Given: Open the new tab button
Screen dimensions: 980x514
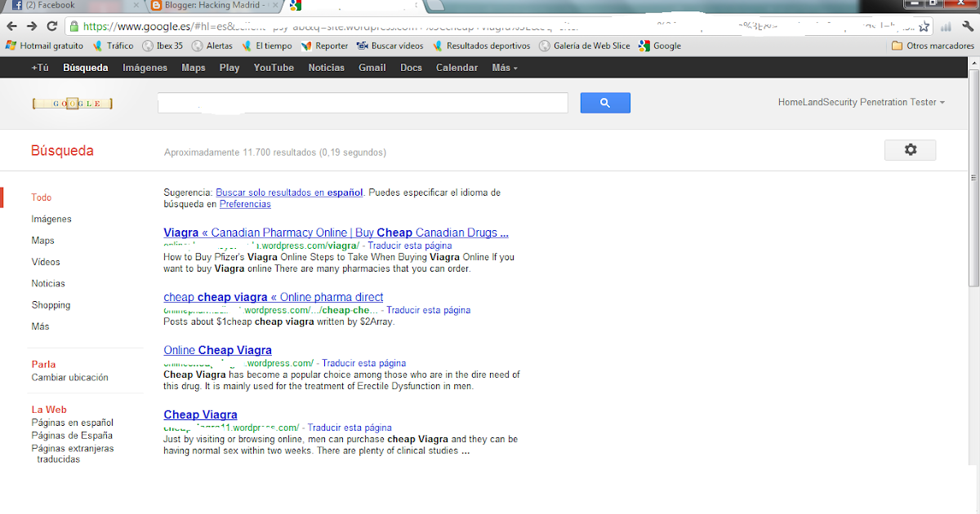Looking at the screenshot, I should (x=437, y=5).
